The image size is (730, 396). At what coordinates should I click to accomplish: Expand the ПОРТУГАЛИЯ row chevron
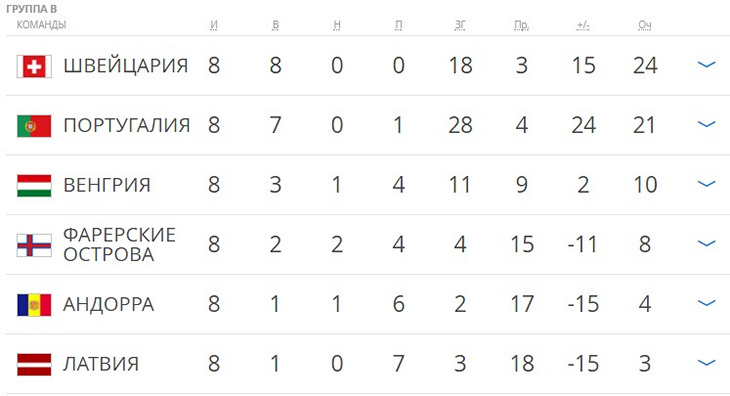(706, 124)
